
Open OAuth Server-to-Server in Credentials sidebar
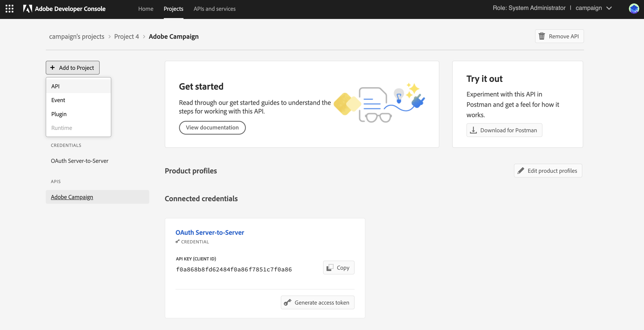coord(80,161)
